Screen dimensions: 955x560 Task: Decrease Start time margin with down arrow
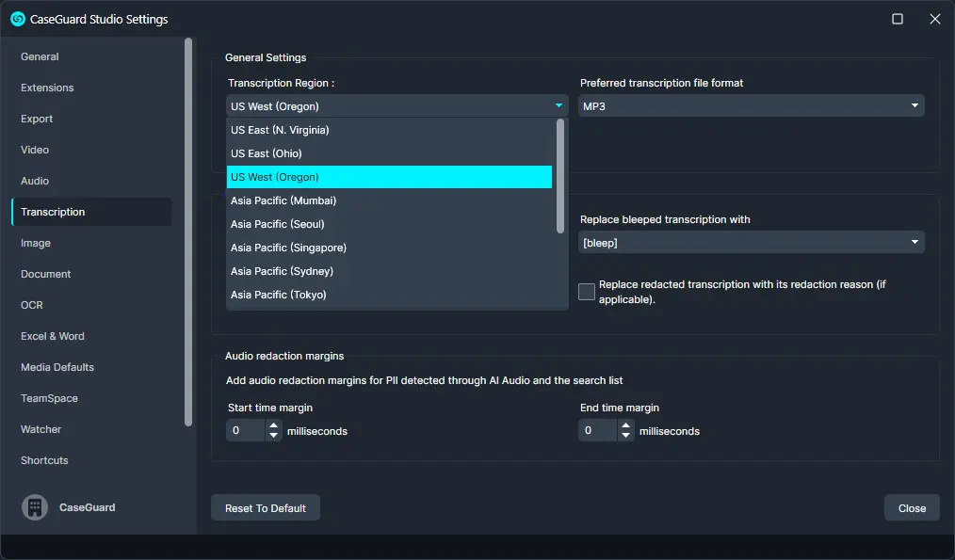[273, 436]
